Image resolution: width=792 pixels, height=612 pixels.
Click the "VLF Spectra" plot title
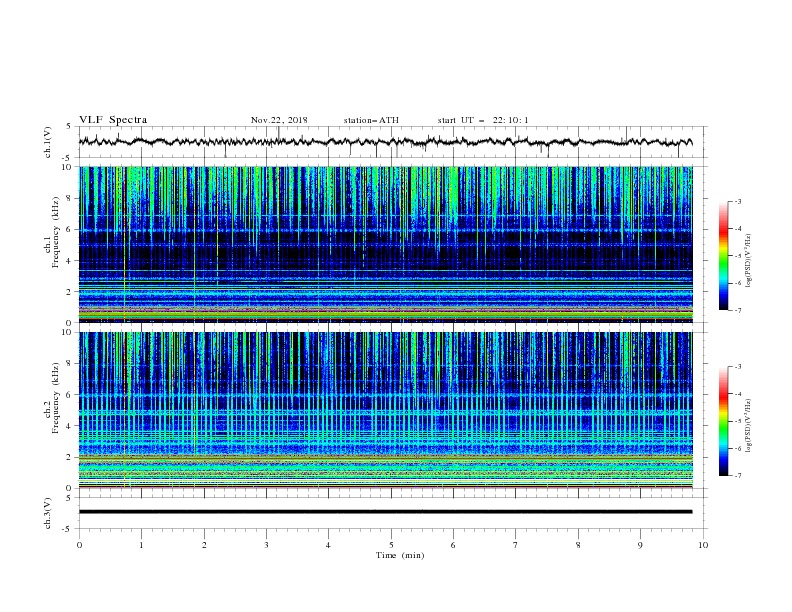click(113, 120)
